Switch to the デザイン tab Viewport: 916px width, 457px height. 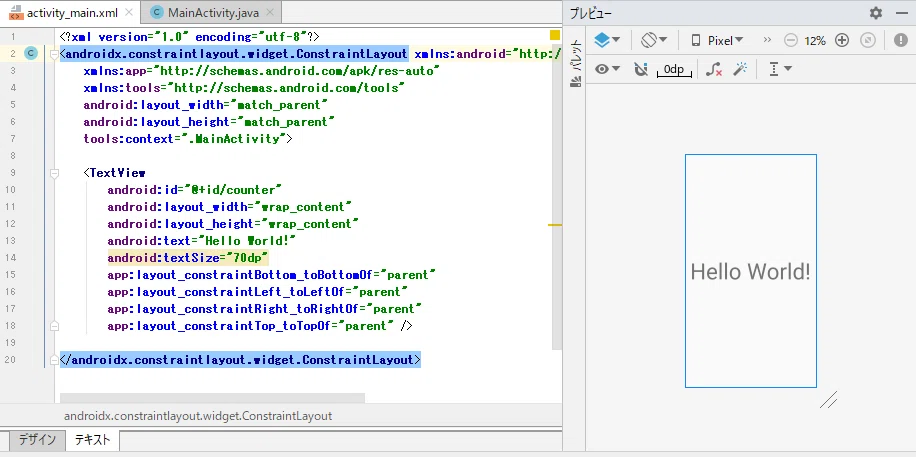(x=37, y=440)
